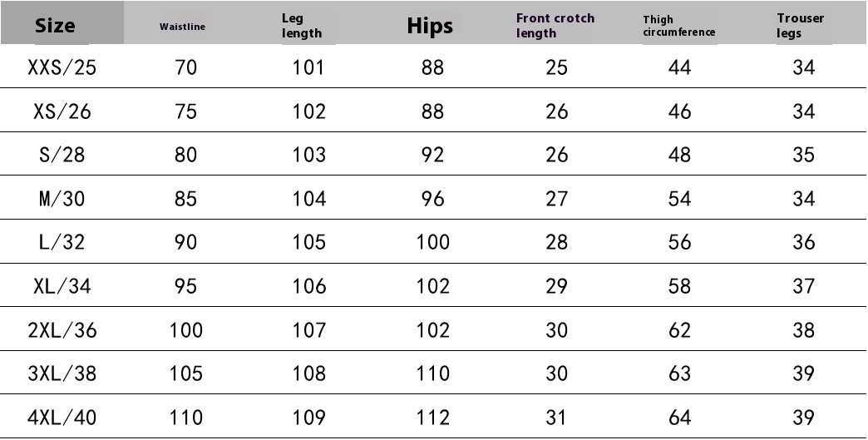Click the Front crotch length header

[x=555, y=26]
